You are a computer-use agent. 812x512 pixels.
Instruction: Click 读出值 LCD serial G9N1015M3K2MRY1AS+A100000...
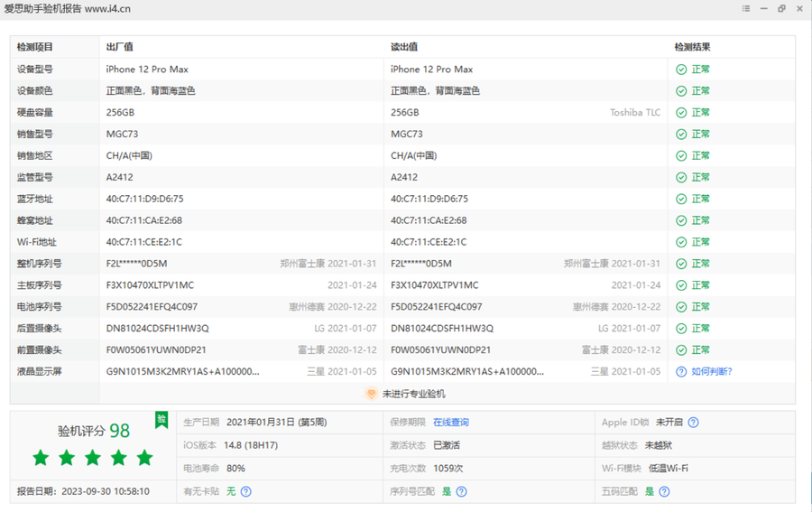click(467, 371)
